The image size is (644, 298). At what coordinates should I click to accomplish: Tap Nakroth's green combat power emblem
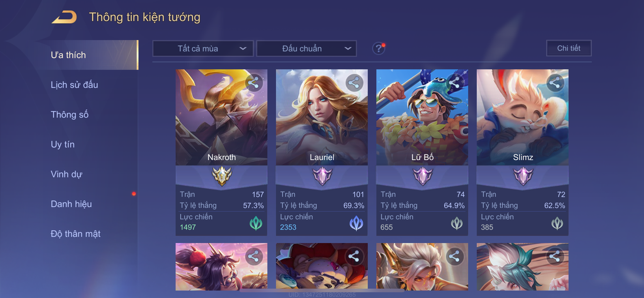(256, 223)
